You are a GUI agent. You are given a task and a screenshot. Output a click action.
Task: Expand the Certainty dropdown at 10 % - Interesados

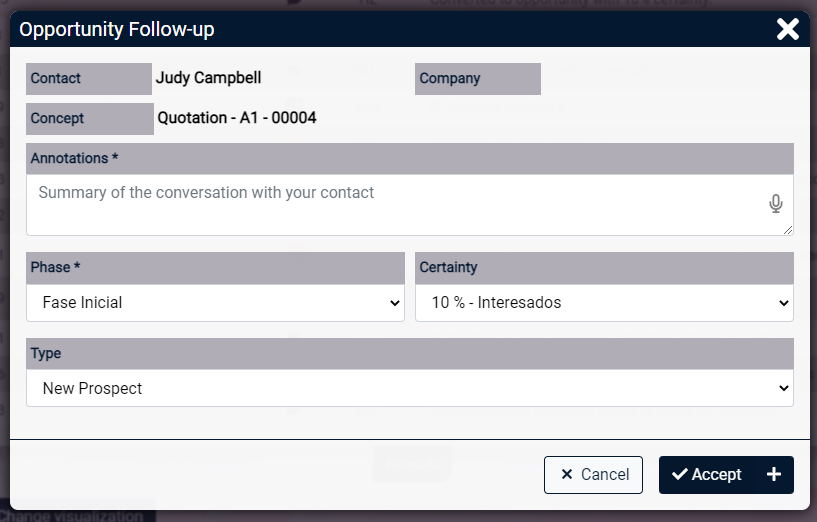604,303
